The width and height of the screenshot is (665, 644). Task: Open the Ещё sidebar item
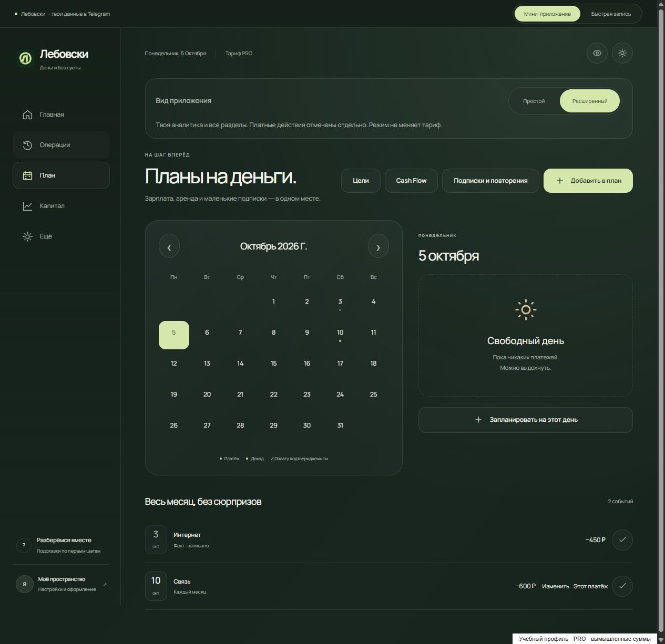point(61,236)
